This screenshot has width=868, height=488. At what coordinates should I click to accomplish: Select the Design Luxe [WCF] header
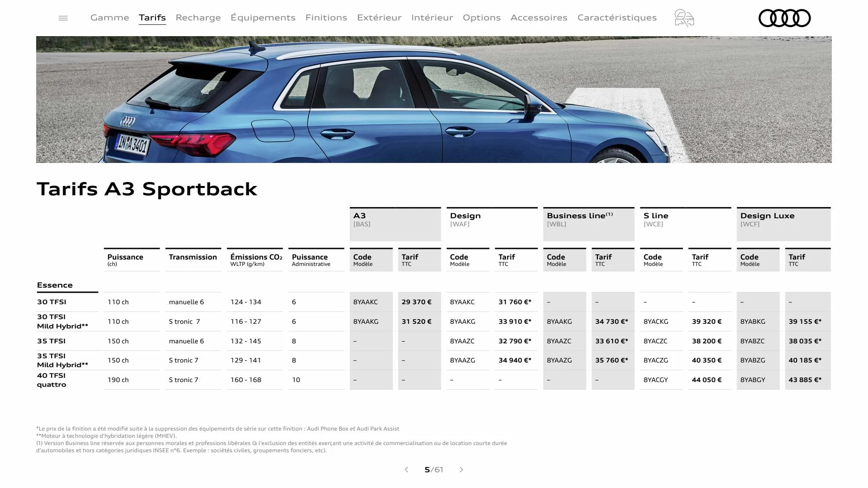[784, 224]
